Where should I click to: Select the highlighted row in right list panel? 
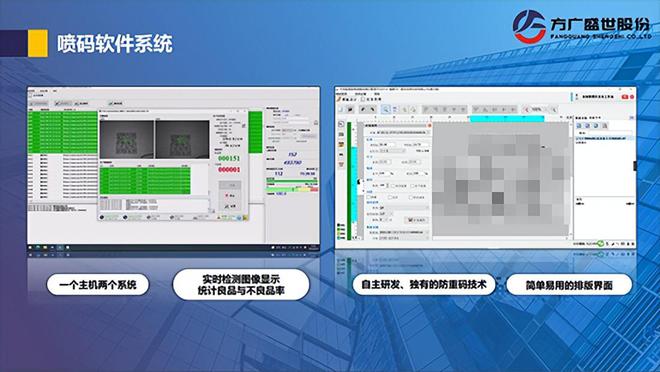[x=604, y=138]
